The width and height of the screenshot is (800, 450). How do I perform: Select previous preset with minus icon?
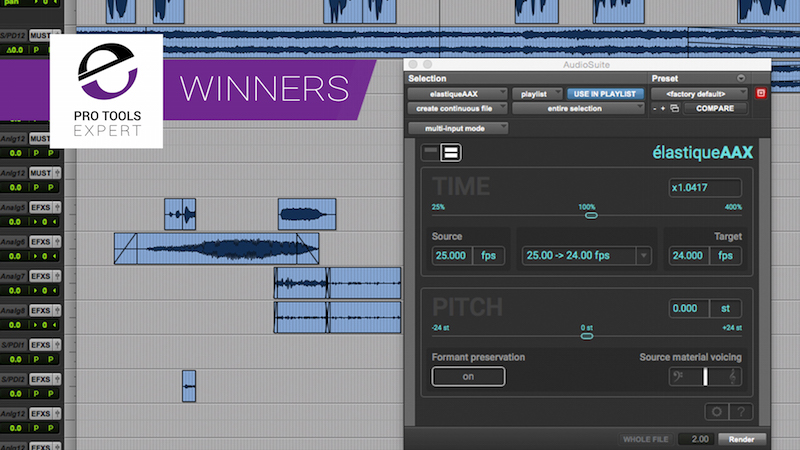[x=655, y=108]
